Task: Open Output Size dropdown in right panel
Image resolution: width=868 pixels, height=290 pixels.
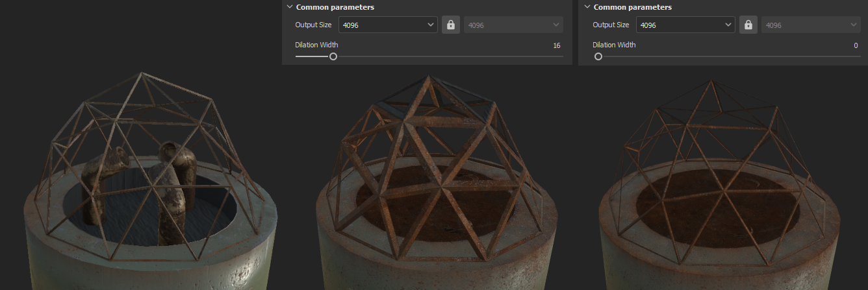Action: (x=685, y=25)
